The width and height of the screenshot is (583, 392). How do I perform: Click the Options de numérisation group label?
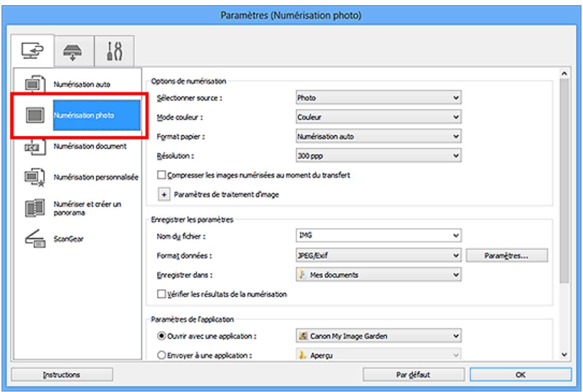[188, 81]
